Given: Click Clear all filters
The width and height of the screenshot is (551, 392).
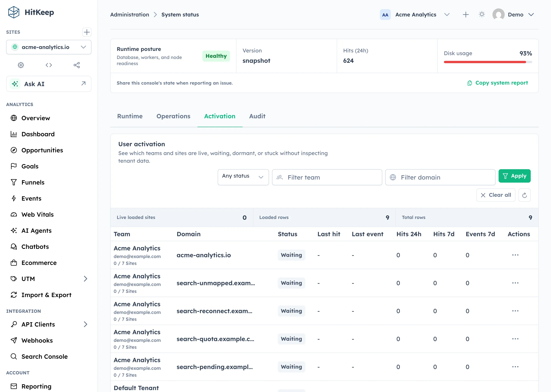Looking at the screenshot, I should [x=496, y=195].
